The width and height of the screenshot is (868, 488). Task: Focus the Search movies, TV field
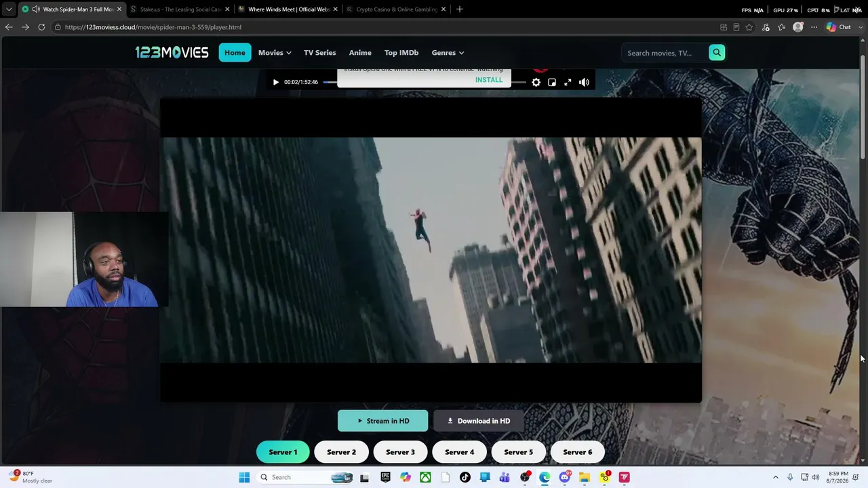(x=665, y=53)
